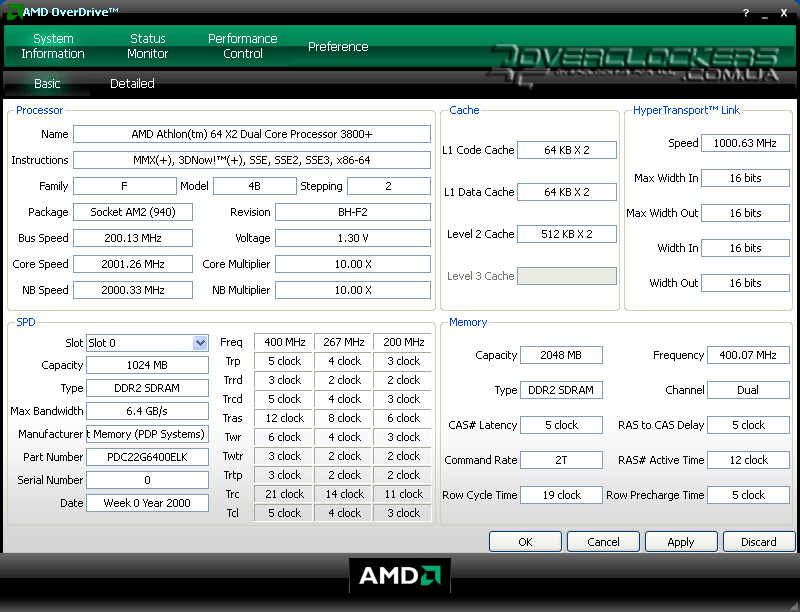Click the AMD OverDrive title bar icon

(x=14, y=11)
